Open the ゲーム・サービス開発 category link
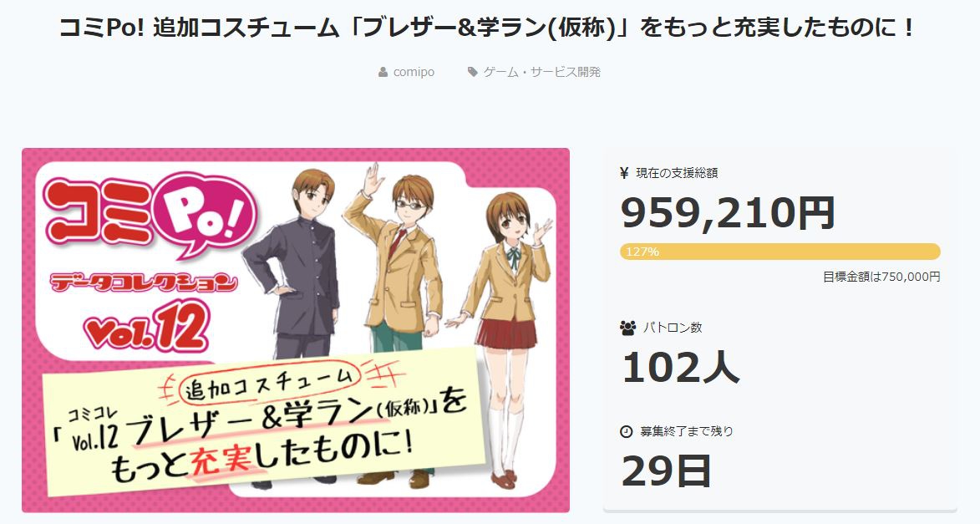The image size is (980, 524). [542, 72]
